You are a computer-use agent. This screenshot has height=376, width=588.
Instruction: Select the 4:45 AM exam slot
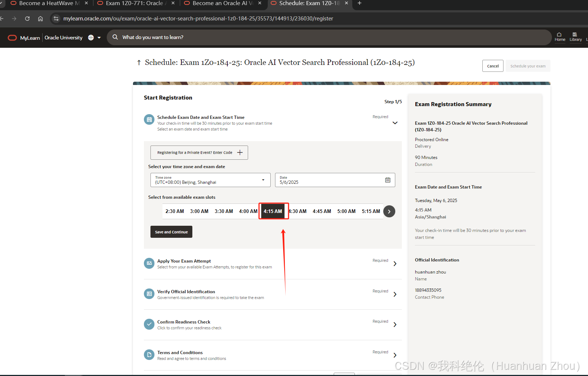pyautogui.click(x=322, y=211)
